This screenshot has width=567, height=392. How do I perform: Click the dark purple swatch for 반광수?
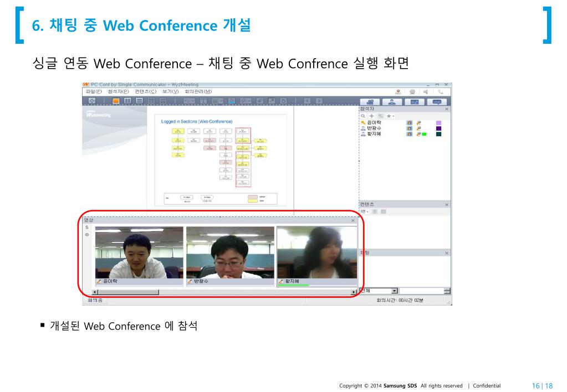coord(438,128)
